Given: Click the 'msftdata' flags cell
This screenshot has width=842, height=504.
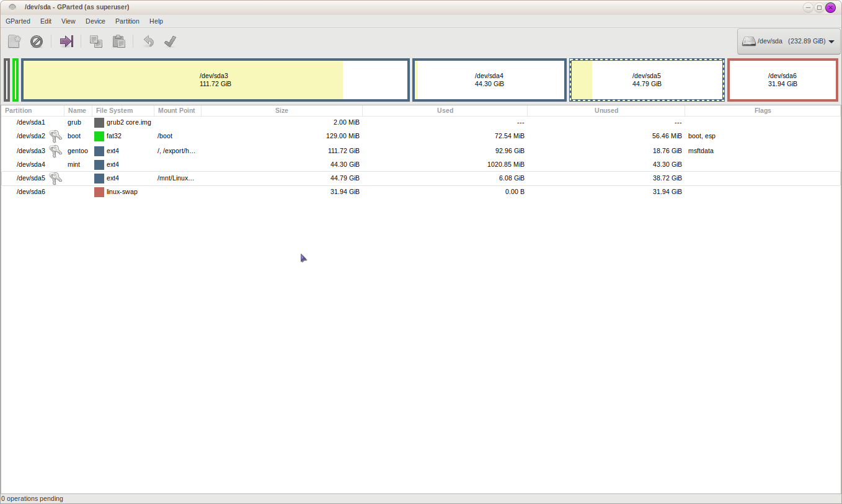Looking at the screenshot, I should 701,151.
